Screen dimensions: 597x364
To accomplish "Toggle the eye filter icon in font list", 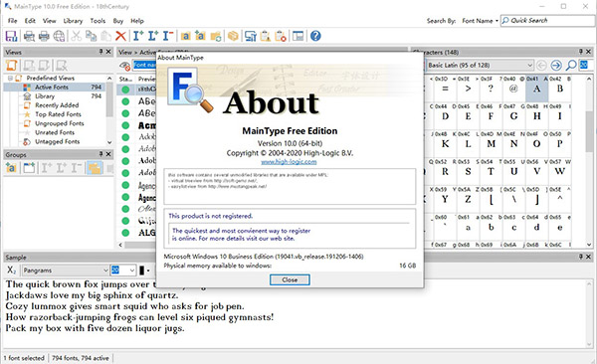I will [x=125, y=66].
